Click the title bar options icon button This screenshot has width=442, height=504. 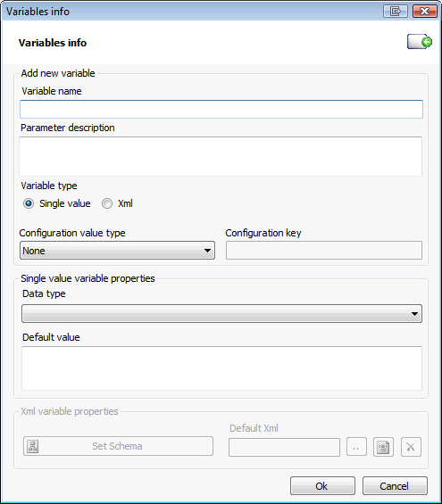coord(396,12)
